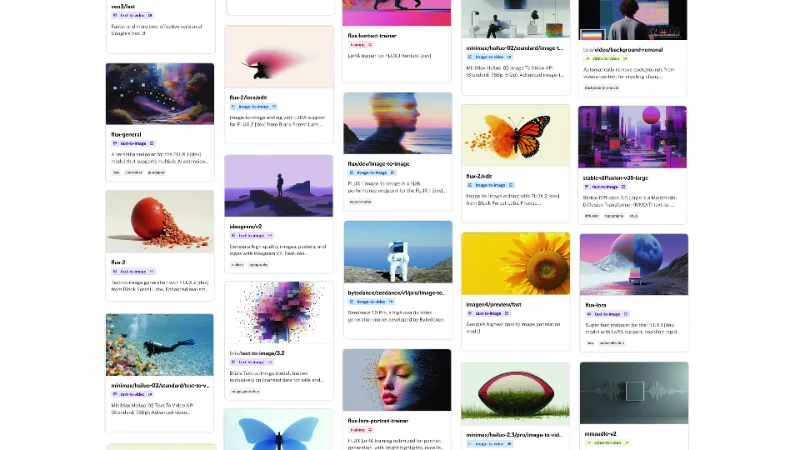Open the purple city thumbnail for stable-diffusion-v35-large

pyautogui.click(x=633, y=137)
